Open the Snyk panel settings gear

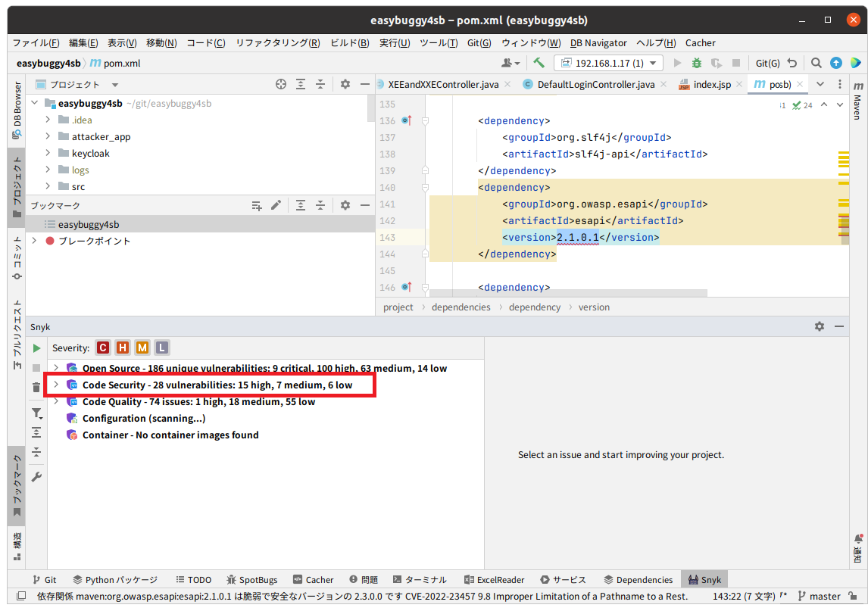819,326
